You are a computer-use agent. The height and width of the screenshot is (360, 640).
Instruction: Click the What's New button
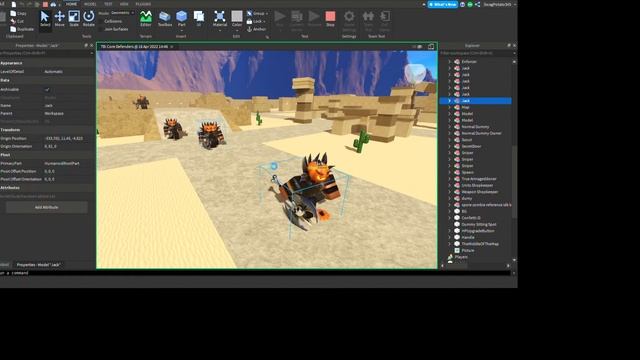pyautogui.click(x=442, y=4)
